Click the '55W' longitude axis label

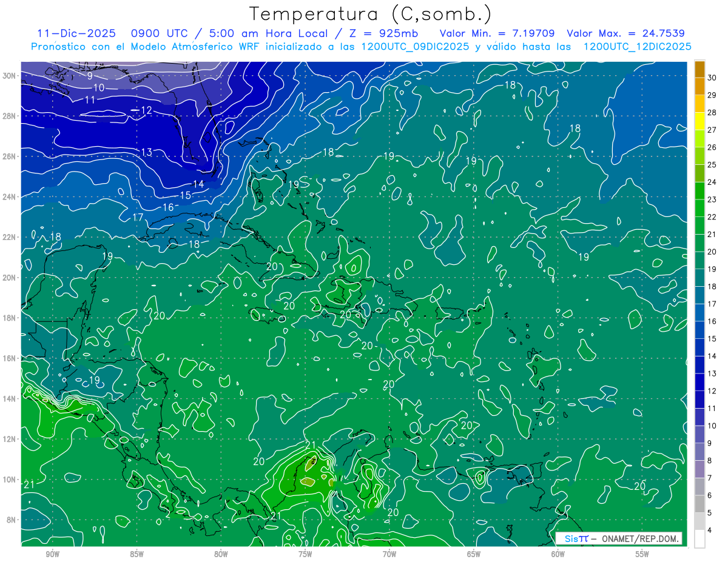642,554
